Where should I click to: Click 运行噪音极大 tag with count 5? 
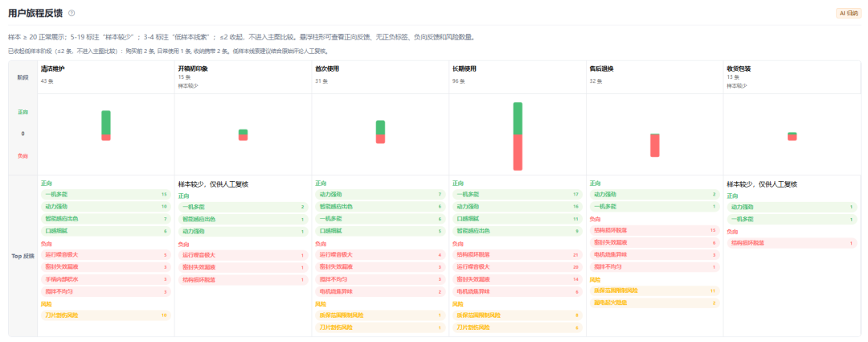click(106, 255)
